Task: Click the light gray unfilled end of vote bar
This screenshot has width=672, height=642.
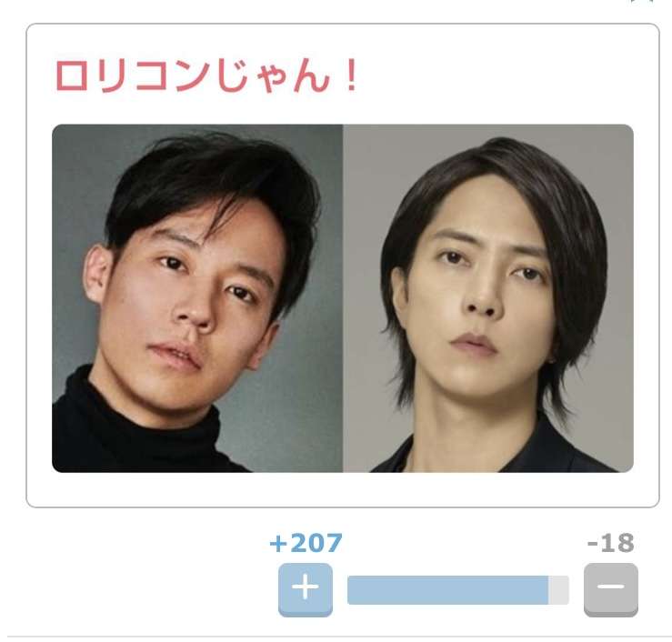Action: pyautogui.click(x=558, y=590)
